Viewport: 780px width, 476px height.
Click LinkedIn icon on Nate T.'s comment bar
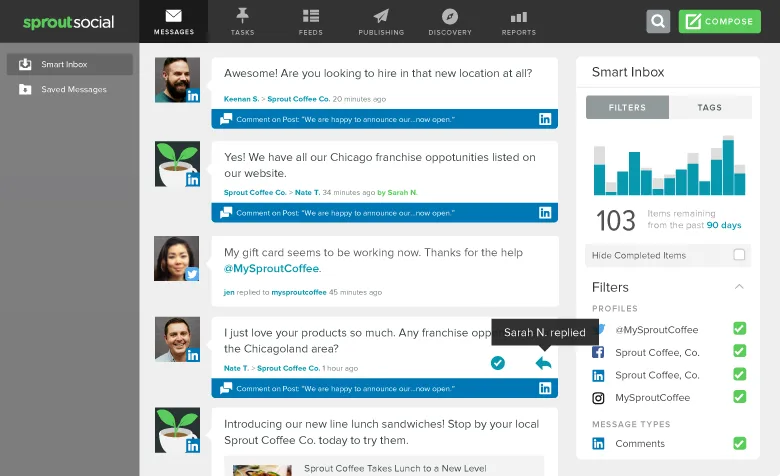pos(545,388)
